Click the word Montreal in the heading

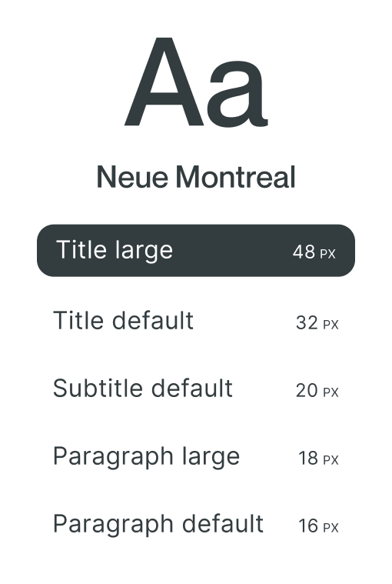[x=236, y=177]
